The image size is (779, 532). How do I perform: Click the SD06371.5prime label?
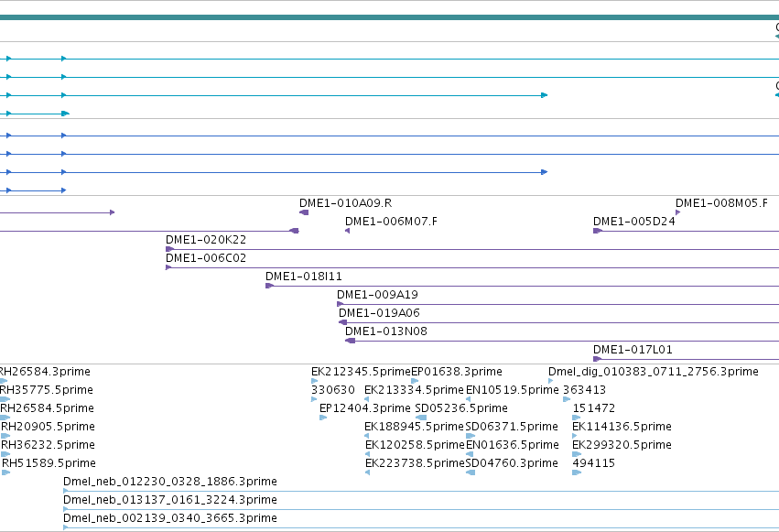(x=512, y=427)
